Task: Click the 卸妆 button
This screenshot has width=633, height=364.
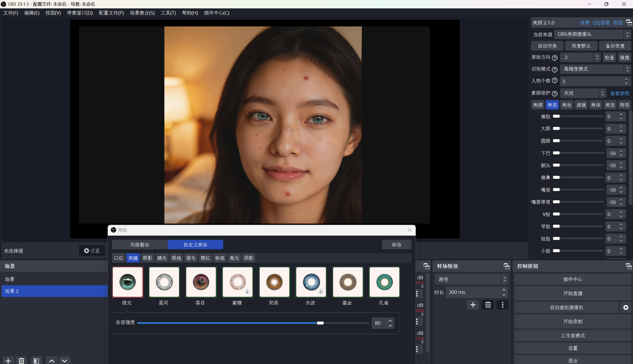Action: [396, 244]
